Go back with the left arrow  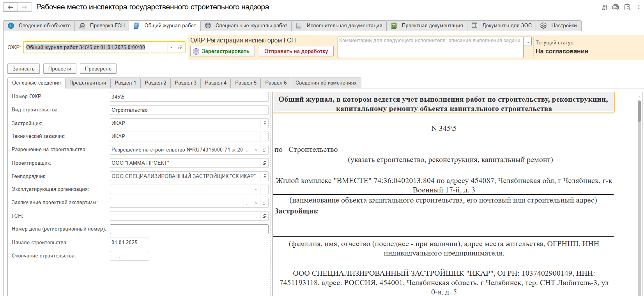click(11, 7)
